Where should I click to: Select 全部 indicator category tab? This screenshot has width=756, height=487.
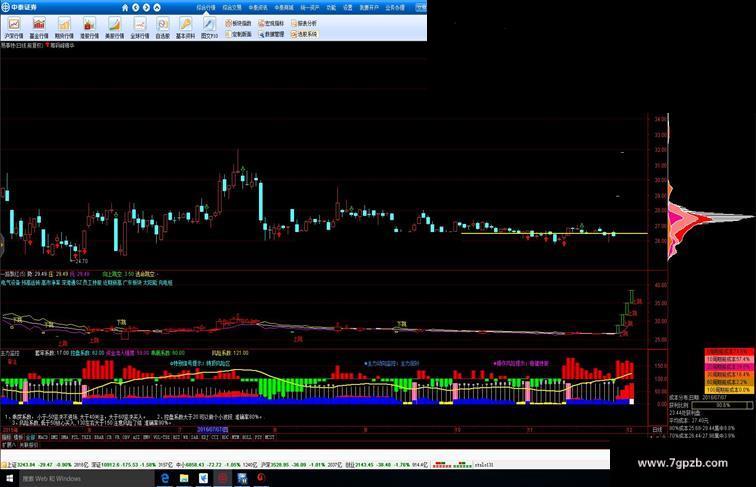pyautogui.click(x=30, y=437)
